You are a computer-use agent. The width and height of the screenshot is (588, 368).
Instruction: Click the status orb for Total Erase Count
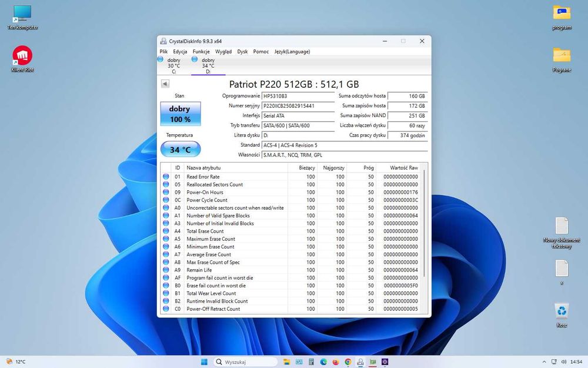pos(166,231)
